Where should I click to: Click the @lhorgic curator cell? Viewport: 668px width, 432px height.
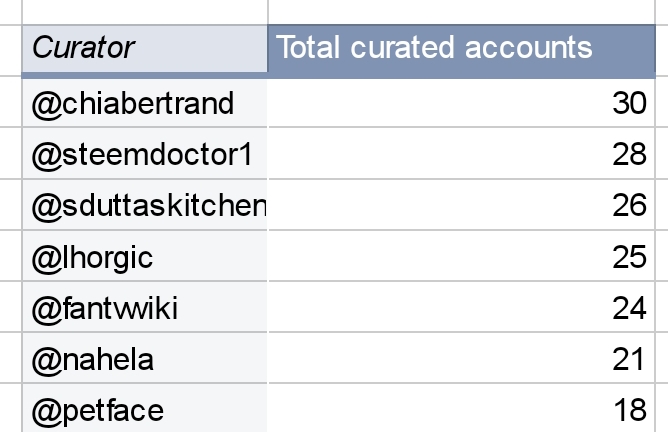click(144, 257)
